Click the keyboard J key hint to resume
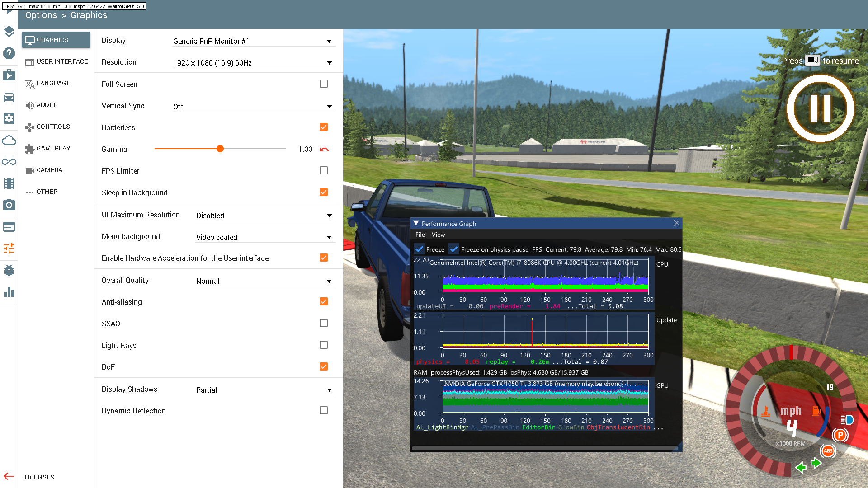868x488 pixels. (x=812, y=60)
